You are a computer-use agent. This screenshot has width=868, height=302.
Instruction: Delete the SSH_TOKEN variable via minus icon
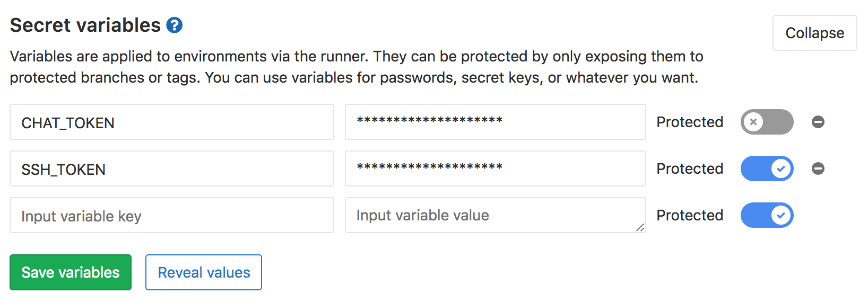point(818,168)
